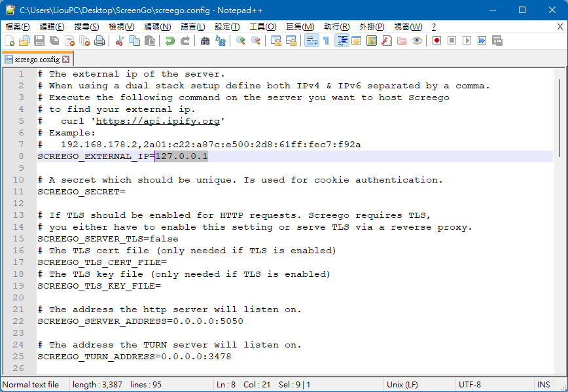Open the 檔案(F) File menu
Image resolution: width=568 pixels, height=392 pixels.
18,27
